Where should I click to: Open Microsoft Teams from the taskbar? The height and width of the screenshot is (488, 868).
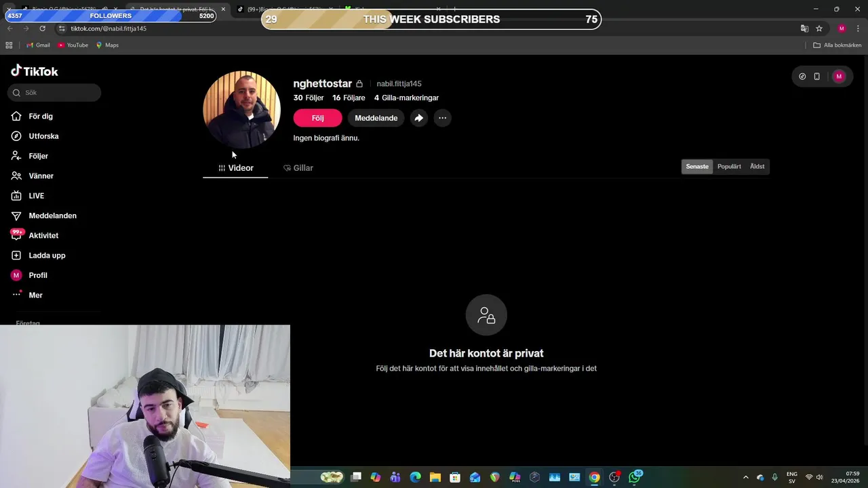[x=395, y=477]
